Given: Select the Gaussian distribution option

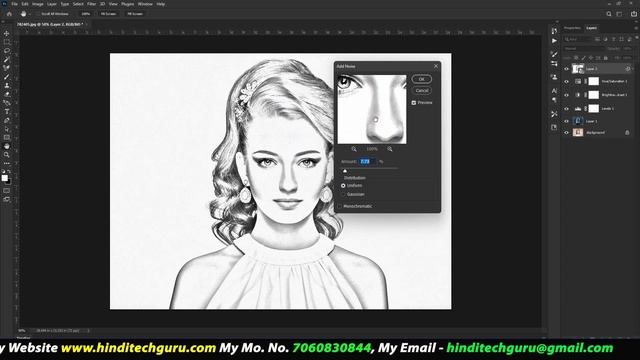Looking at the screenshot, I should coord(343,194).
